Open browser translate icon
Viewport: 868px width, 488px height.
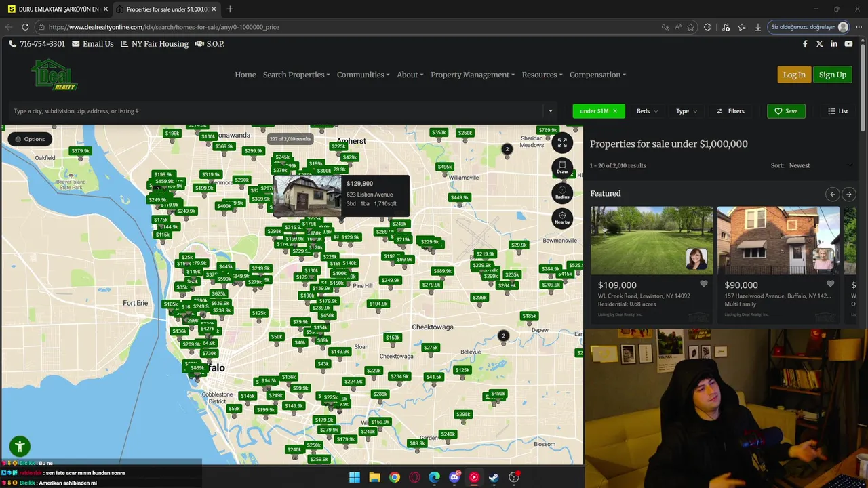[x=665, y=27]
